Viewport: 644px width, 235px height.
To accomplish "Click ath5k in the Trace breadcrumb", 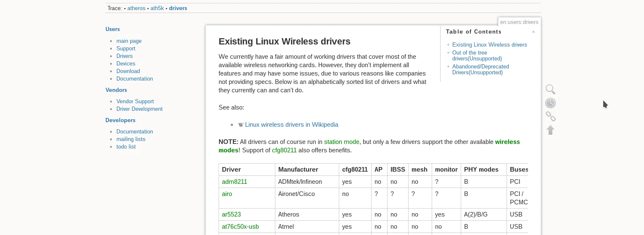I will click(157, 8).
